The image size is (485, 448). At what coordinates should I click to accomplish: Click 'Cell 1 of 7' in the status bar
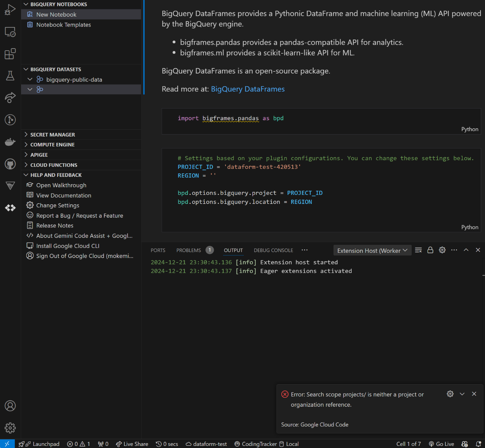(408, 444)
